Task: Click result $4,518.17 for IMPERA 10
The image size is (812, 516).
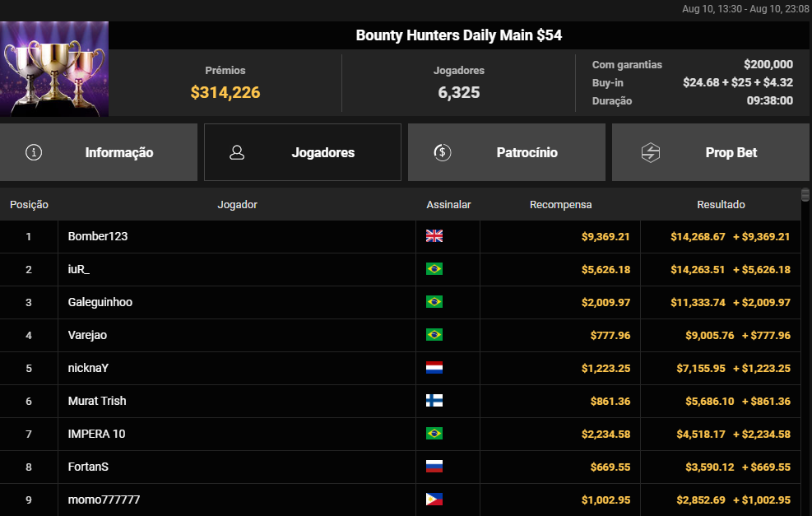Action: pos(701,435)
